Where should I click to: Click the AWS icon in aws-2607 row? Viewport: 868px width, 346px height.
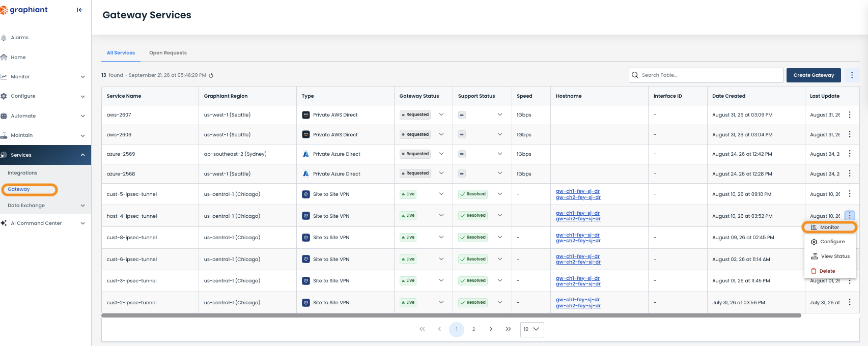[x=306, y=115]
